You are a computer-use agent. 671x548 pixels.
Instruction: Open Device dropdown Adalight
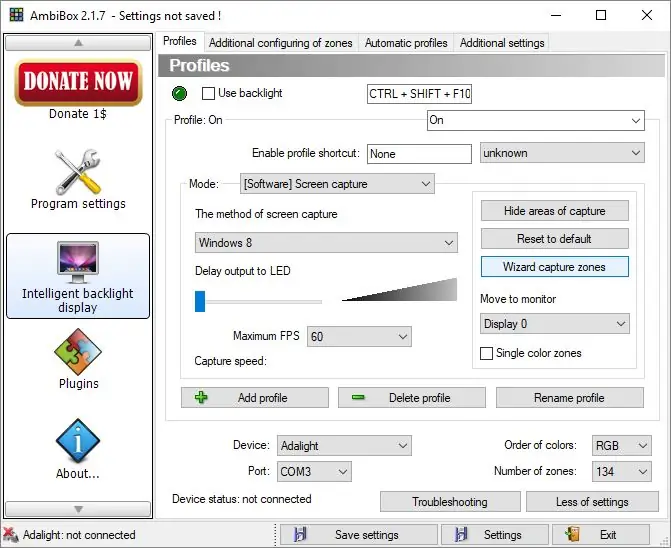click(344, 446)
